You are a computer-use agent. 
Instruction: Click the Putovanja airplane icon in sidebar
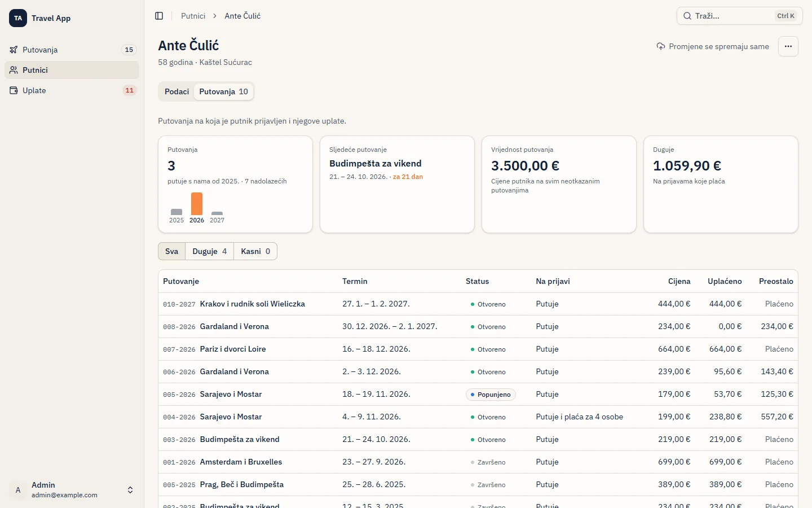click(x=14, y=50)
